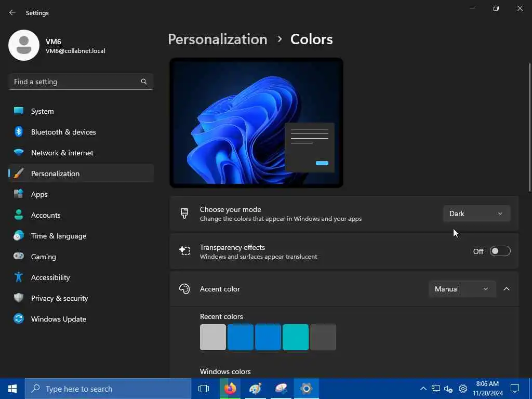Screen dimensions: 532x399
Task: Click the search magnifier in Find a setting
Action: coord(144,82)
